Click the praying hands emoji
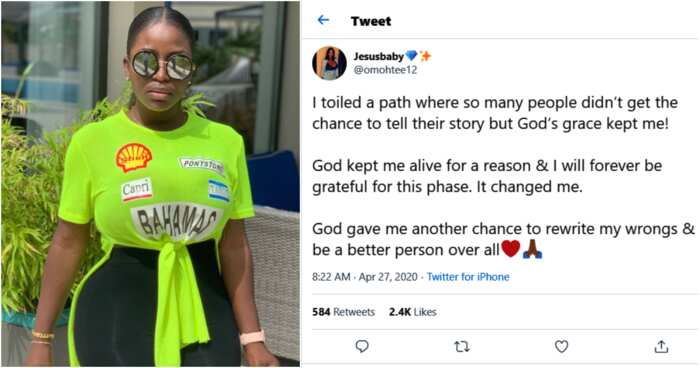This screenshot has height=368, width=700. tap(532, 249)
